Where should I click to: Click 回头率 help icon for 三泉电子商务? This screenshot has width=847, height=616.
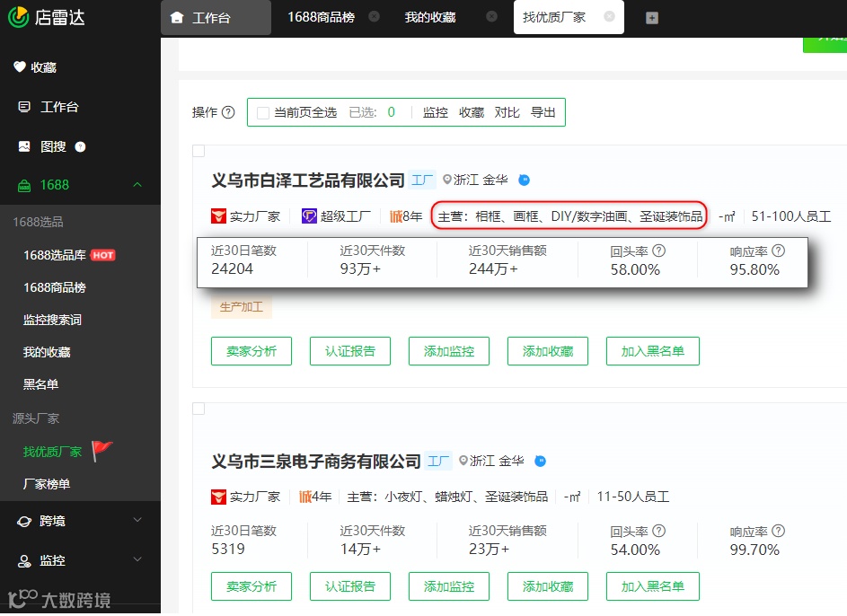pos(659,531)
